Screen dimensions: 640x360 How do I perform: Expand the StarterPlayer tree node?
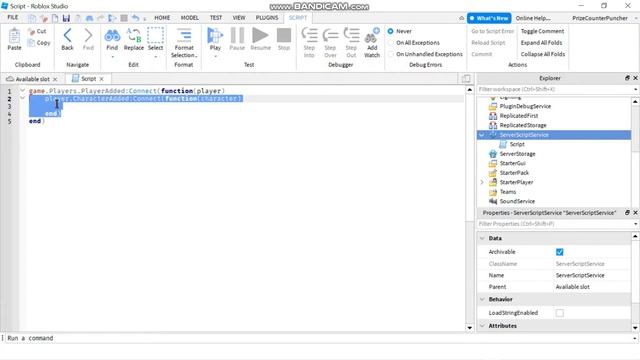[x=482, y=182]
